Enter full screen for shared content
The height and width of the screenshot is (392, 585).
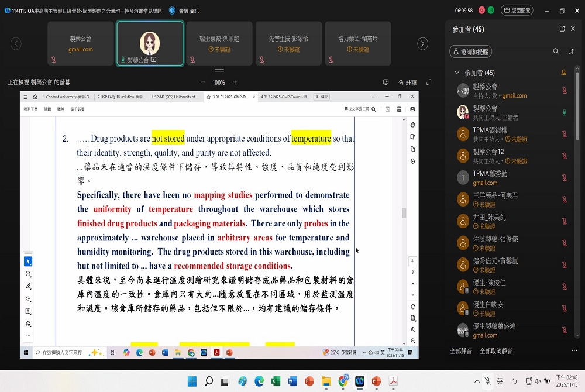(429, 82)
